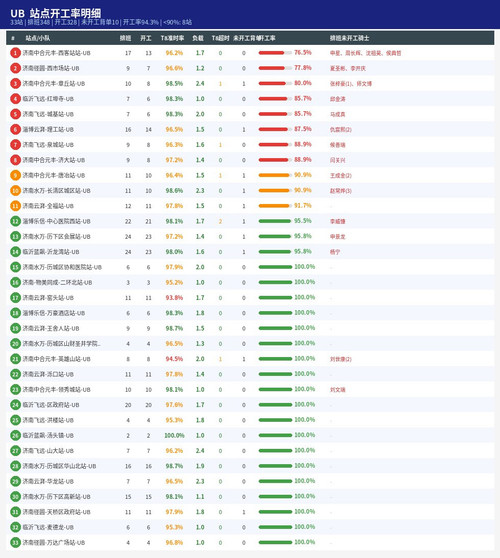The image size is (500, 558).
Task: Click station name 济南飞远-山大站-UB
Action: tap(48, 451)
